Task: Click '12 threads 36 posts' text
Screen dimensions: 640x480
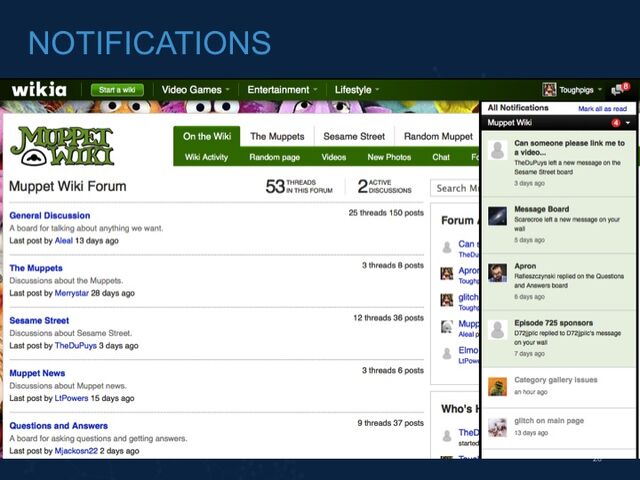Action: [389, 318]
